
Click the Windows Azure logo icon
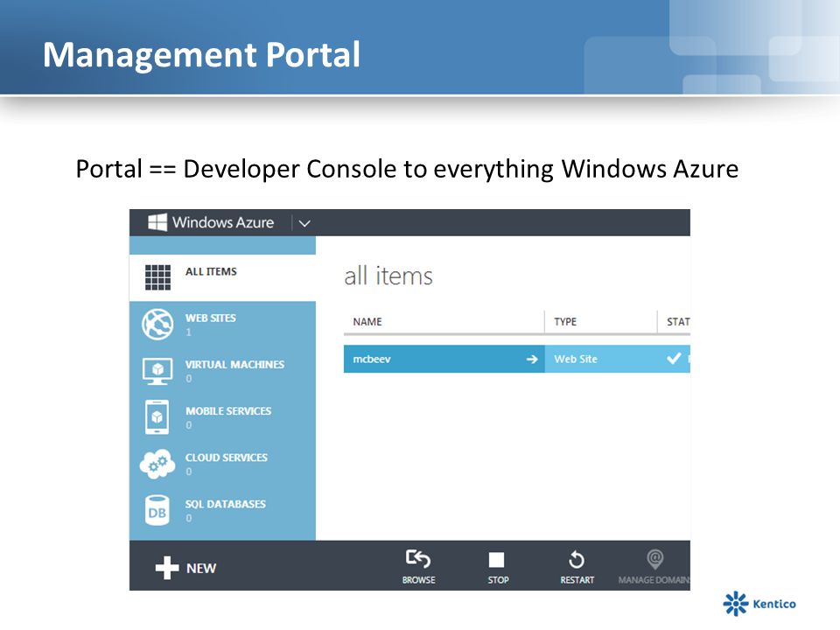tap(157, 222)
